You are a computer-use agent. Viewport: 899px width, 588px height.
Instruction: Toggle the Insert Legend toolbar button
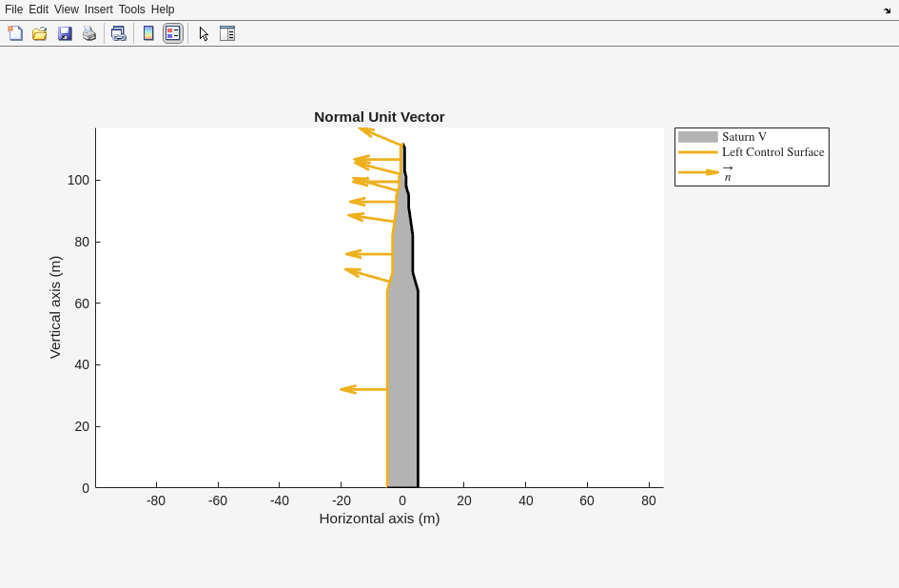tap(173, 33)
